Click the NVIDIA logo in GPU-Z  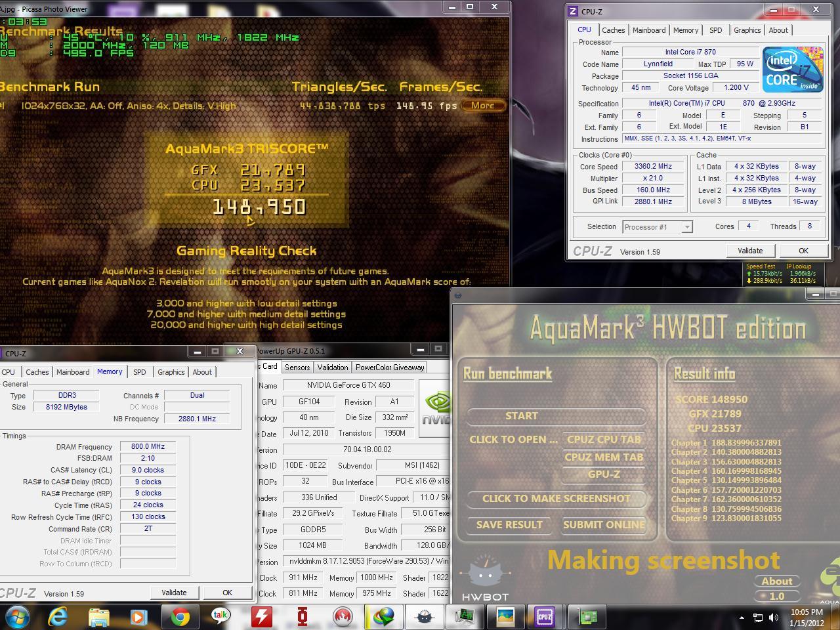tap(434, 407)
